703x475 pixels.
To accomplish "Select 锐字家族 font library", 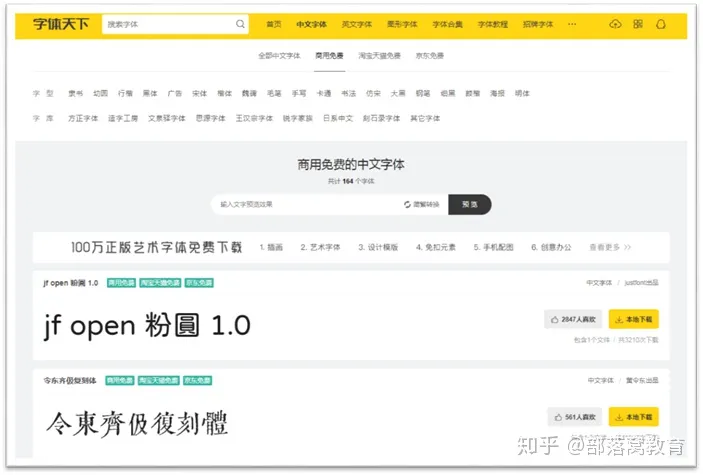I will [298, 118].
